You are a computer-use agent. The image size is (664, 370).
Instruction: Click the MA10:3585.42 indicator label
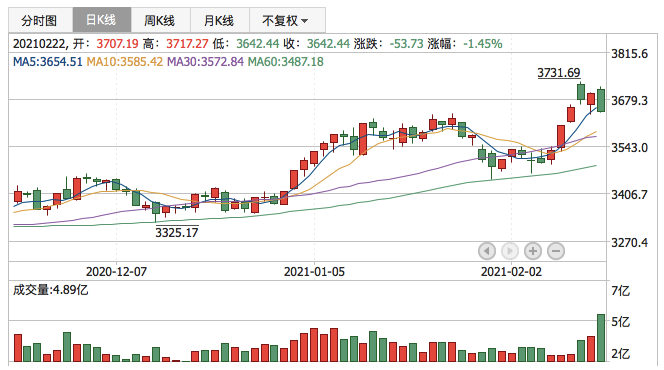pyautogui.click(x=124, y=62)
